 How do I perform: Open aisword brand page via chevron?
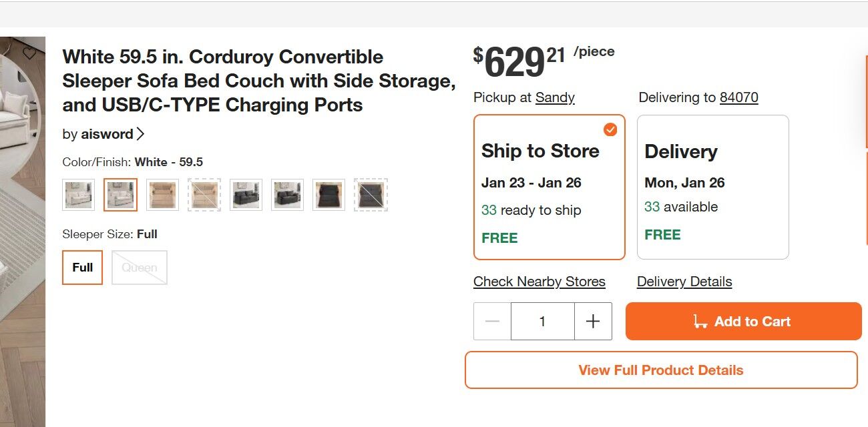click(x=140, y=134)
